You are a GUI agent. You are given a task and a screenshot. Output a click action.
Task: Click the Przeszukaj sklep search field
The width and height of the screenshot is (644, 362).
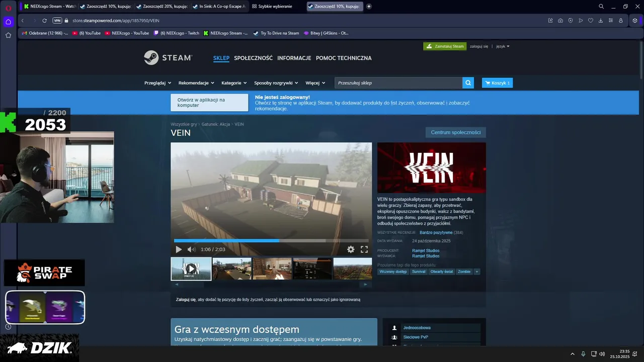pos(398,83)
